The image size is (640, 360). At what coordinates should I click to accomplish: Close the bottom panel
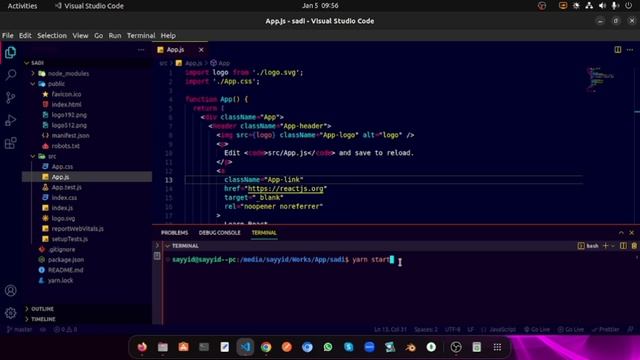631,233
